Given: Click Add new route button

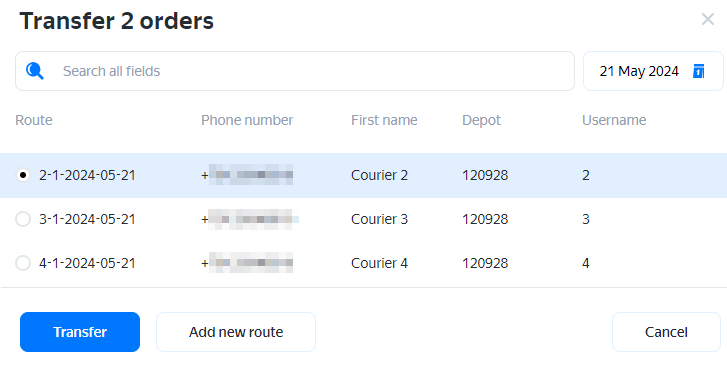Looking at the screenshot, I should click(236, 332).
